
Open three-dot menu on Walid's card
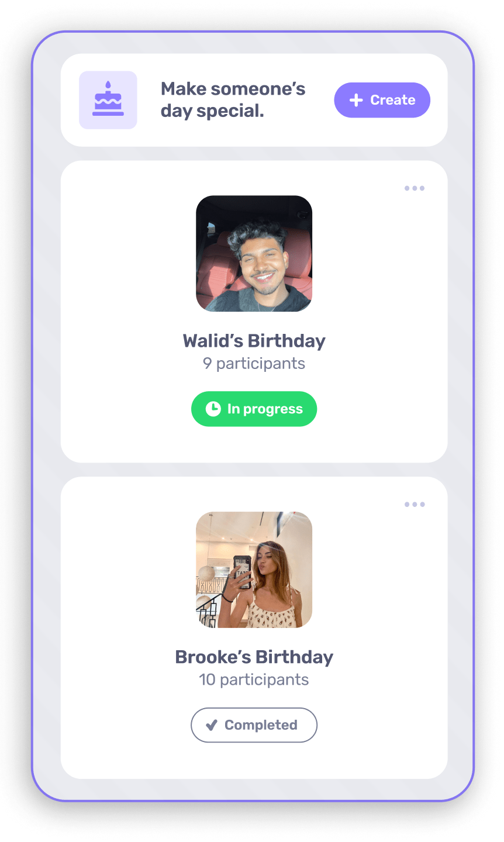[415, 188]
